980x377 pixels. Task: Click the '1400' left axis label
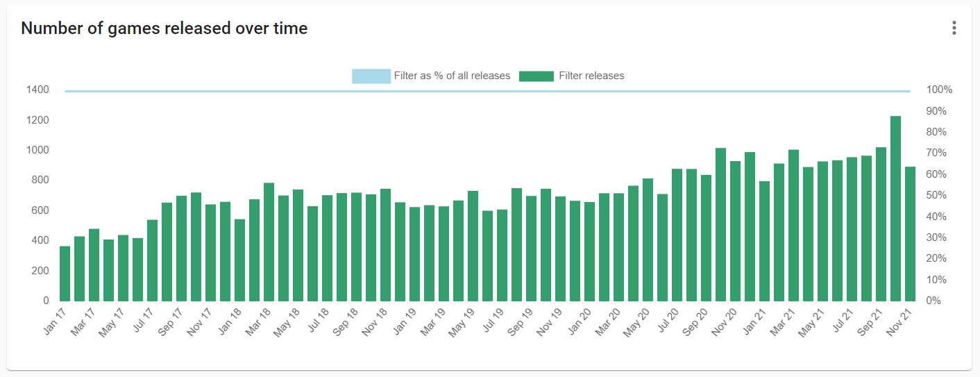coord(37,90)
